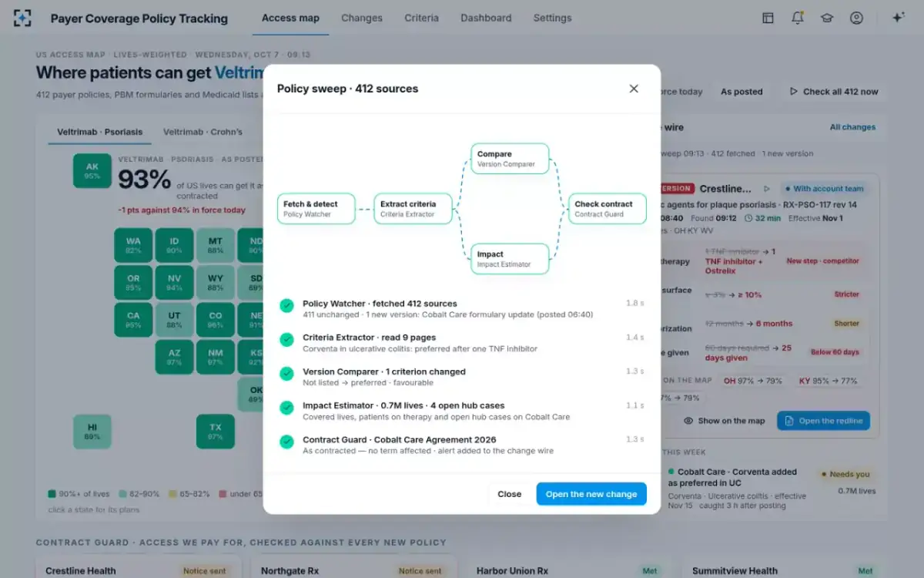Viewport: 924px width, 578px height.
Task: Click the WA state tile
Action: tap(133, 245)
